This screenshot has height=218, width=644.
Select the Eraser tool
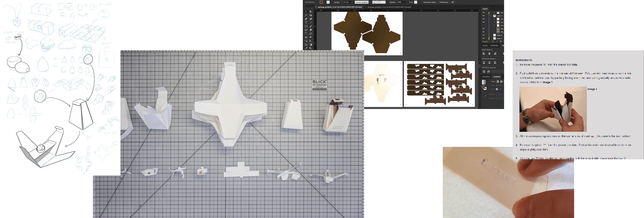point(311,30)
